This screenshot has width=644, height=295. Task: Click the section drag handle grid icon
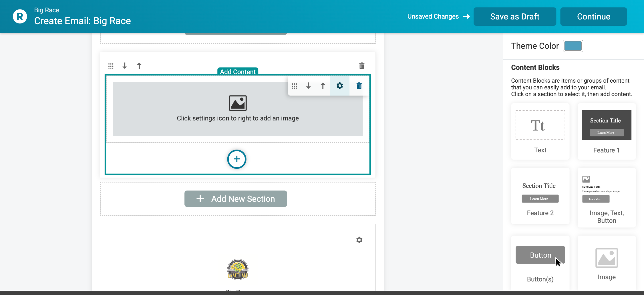pyautogui.click(x=111, y=66)
